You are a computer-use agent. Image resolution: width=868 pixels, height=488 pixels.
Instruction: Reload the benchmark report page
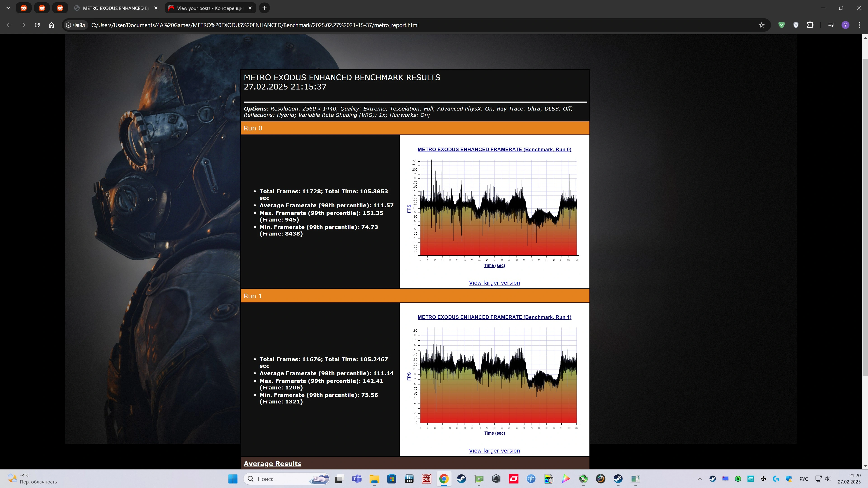pyautogui.click(x=37, y=25)
